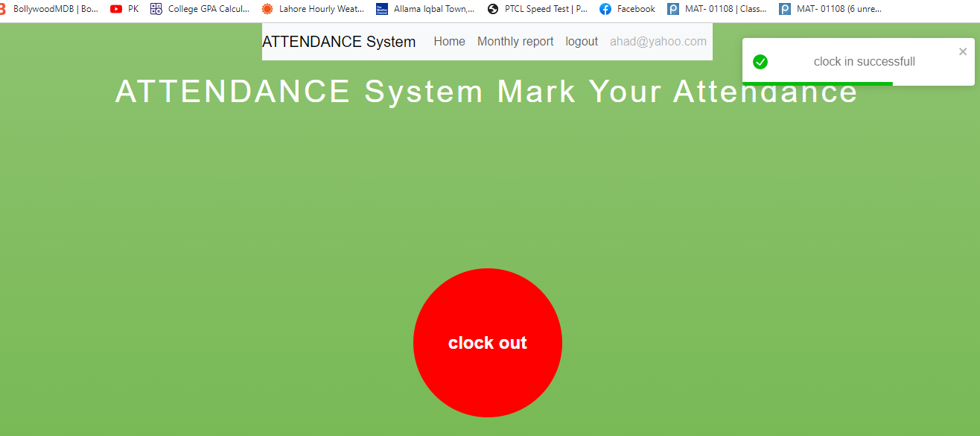
Task: Click the clock in successfull toast message
Action: [864, 62]
